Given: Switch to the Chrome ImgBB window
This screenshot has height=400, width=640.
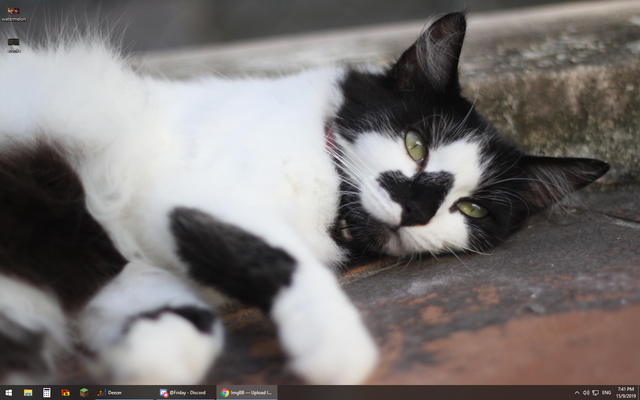Looking at the screenshot, I should 247,393.
